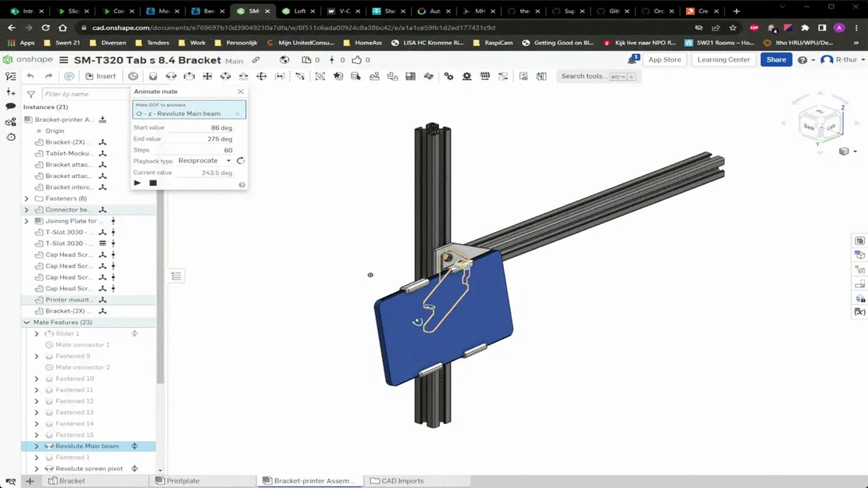Click the blue Share button
This screenshot has width=868, height=488.
point(776,60)
